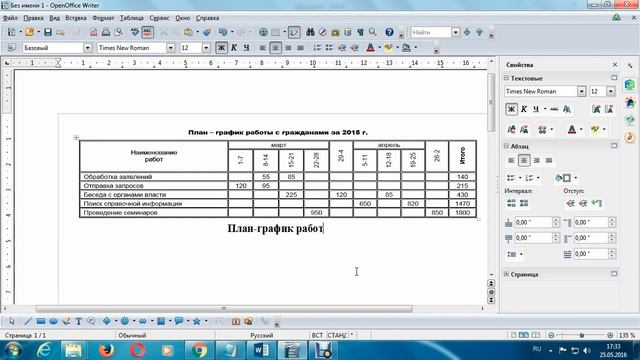Viewport: 640px width, 360px height.
Task: Toggle left alignment in formatting toolbar
Action: click(x=263, y=48)
